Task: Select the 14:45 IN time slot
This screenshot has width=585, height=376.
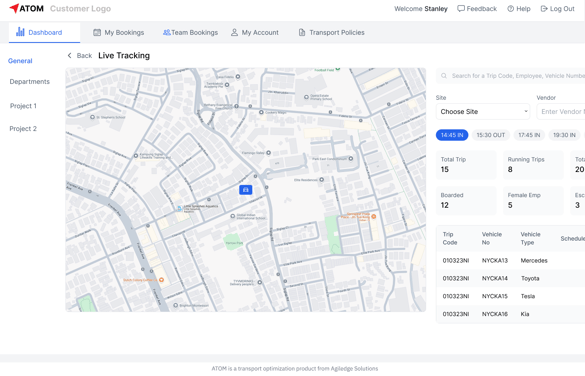Action: coord(452,135)
